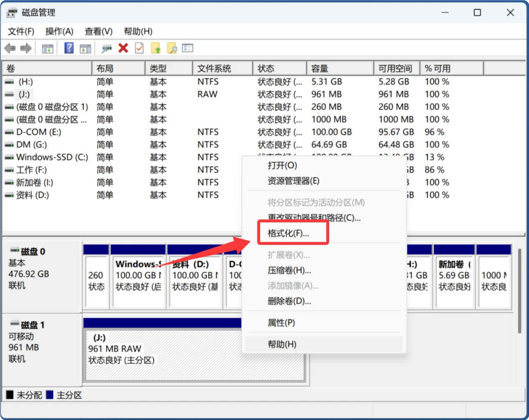The height and width of the screenshot is (420, 529).
Task: Open the 操作(A) menu
Action: point(59,31)
